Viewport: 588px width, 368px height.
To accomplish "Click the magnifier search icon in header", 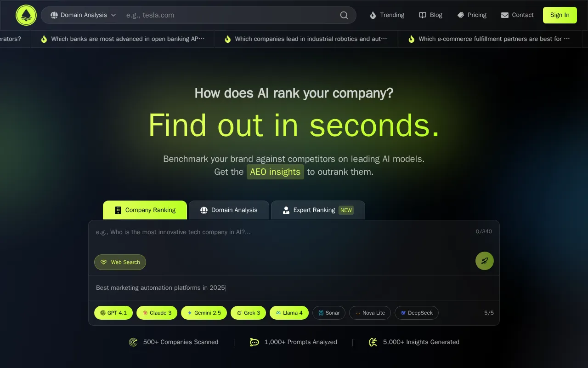I will 344,15.
